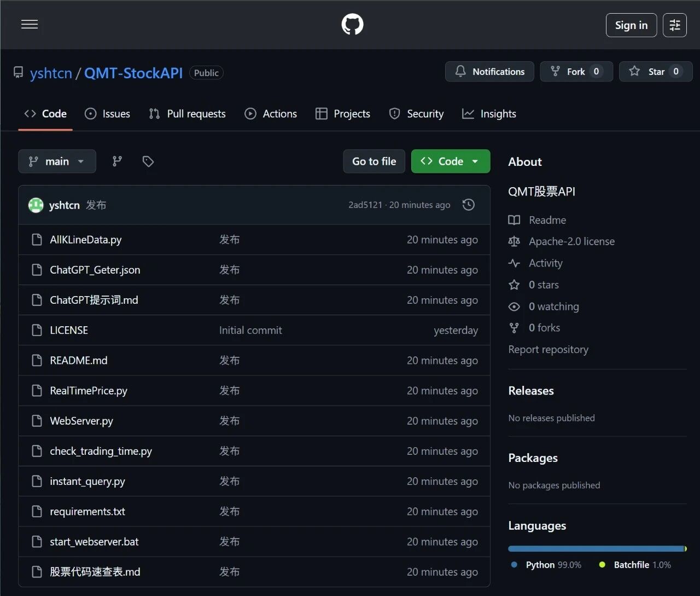Image resolution: width=700 pixels, height=596 pixels.
Task: Expand the green Code dropdown
Action: [451, 161]
